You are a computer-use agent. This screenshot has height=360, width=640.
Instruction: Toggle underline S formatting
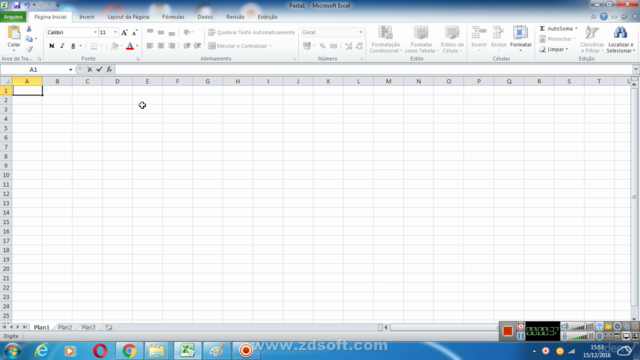pyautogui.click(x=73, y=46)
